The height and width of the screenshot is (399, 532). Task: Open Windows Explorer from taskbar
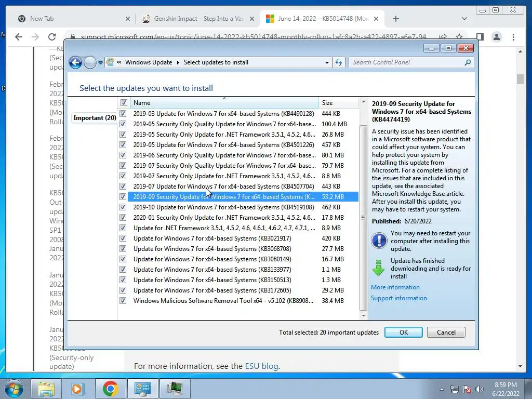point(46,389)
